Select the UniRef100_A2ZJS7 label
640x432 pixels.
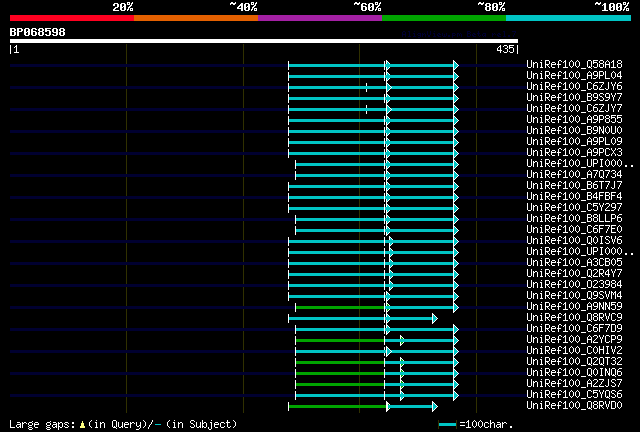[574, 384]
